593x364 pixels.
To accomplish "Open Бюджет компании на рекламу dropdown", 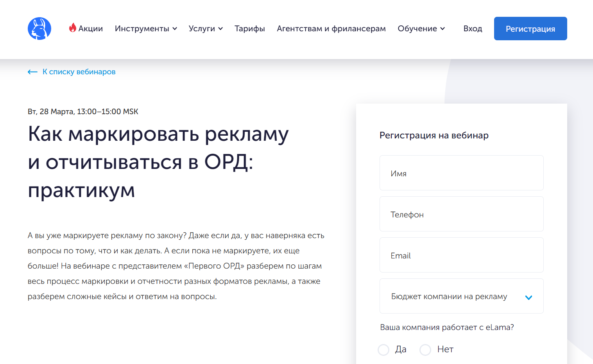I will coord(462,296).
